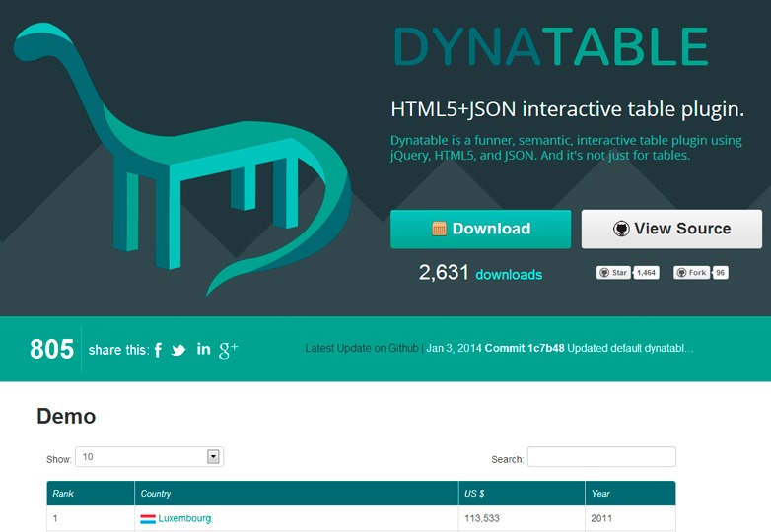Click the green Download button
771x532 pixels.
(480, 229)
